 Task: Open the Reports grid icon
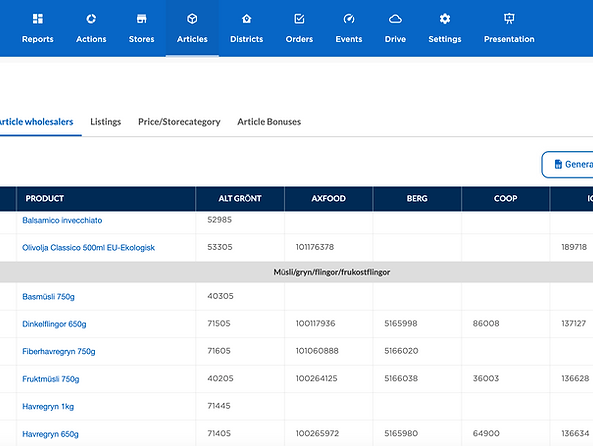37,19
